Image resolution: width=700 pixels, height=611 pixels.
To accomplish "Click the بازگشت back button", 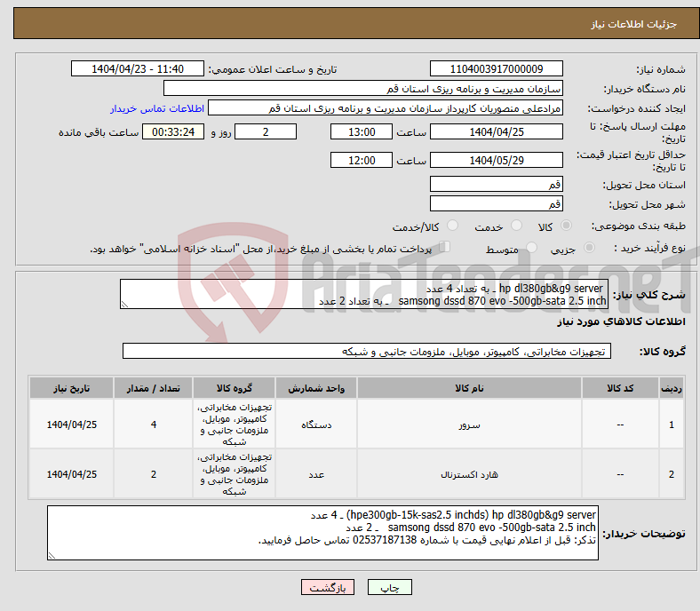I will (x=328, y=587).
